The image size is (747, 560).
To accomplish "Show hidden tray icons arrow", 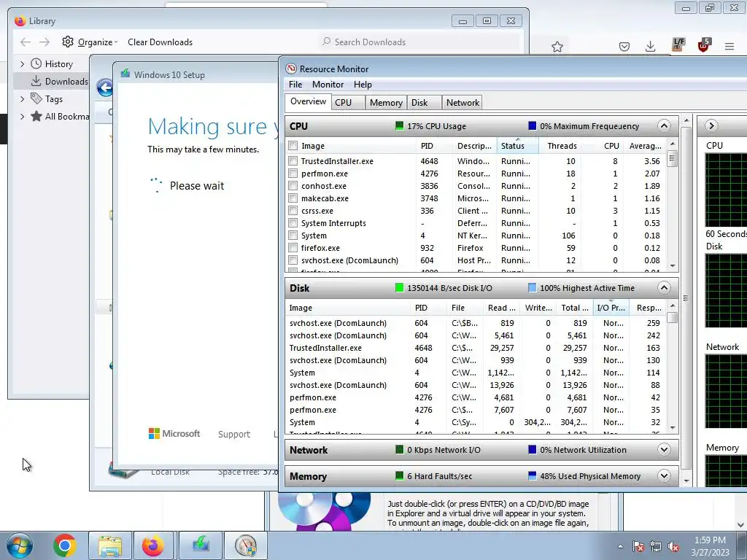I will pyautogui.click(x=620, y=546).
